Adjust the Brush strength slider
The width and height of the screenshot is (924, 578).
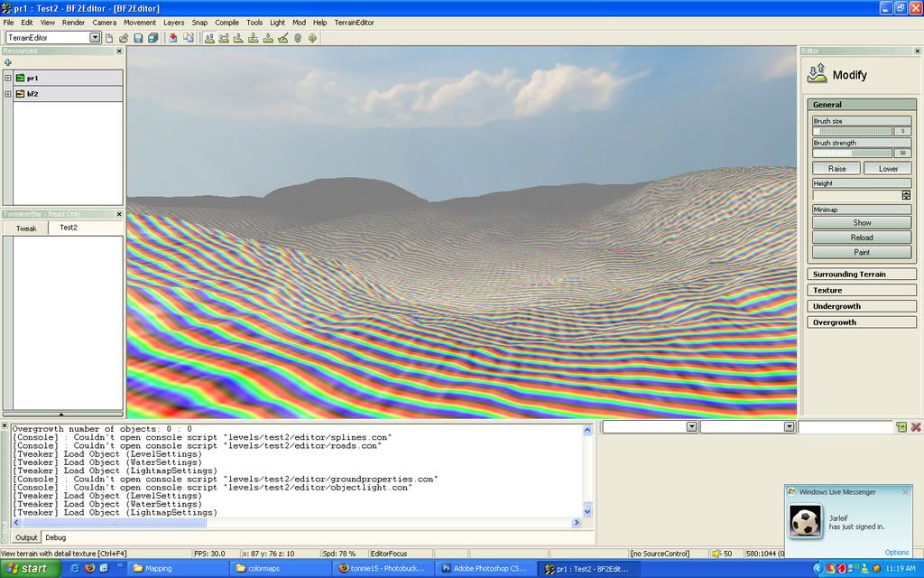pyautogui.click(x=853, y=153)
